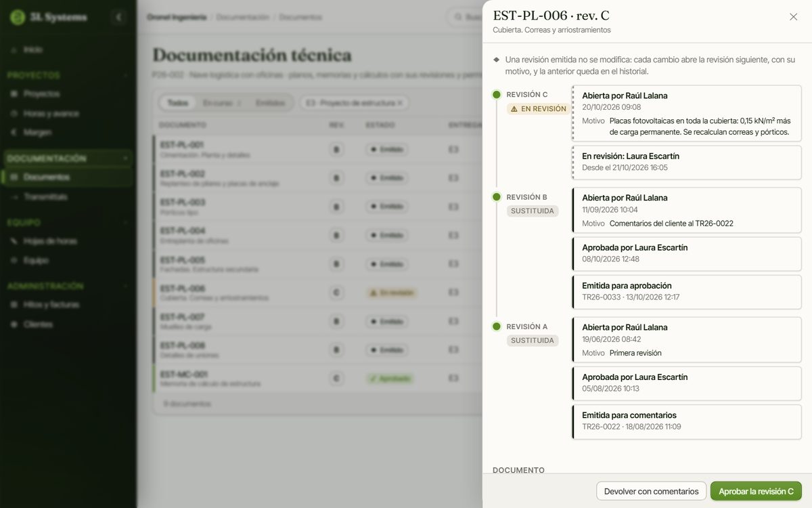Image resolution: width=812 pixels, height=508 pixels.
Task: Sort by the REV. column header
Action: click(336, 125)
